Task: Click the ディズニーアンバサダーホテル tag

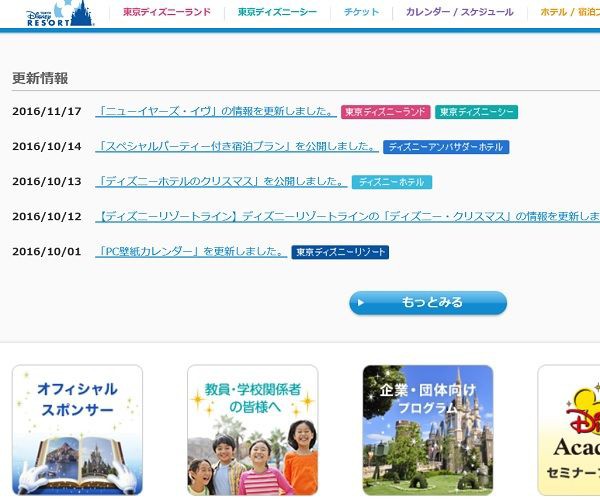Action: pos(446,147)
